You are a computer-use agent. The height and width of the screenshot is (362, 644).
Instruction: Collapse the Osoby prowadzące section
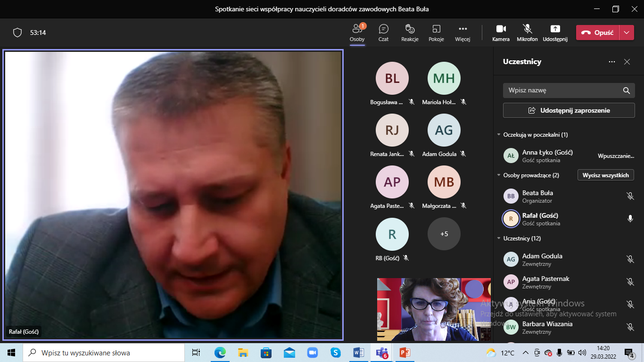pyautogui.click(x=499, y=175)
